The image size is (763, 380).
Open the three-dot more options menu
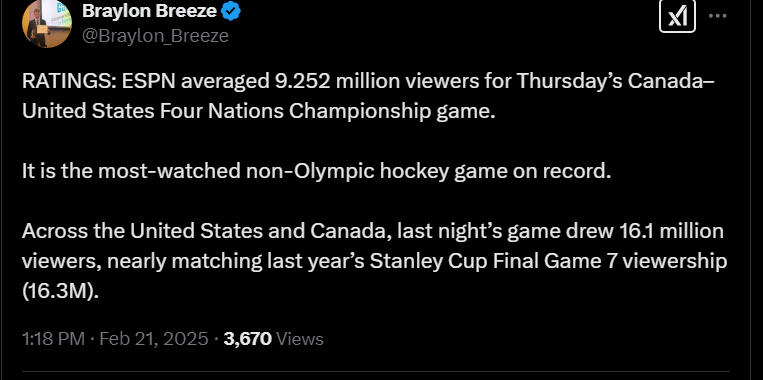[717, 16]
